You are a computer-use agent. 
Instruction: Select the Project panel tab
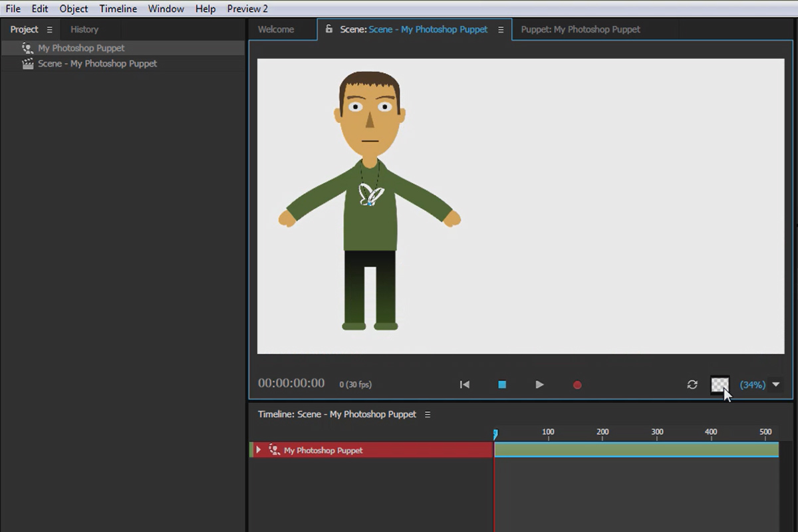click(24, 29)
